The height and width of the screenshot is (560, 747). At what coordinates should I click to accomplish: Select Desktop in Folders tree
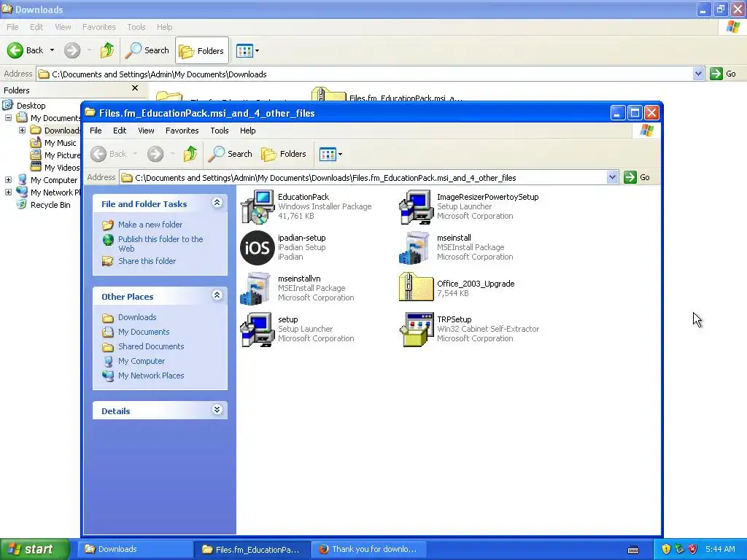coord(31,106)
